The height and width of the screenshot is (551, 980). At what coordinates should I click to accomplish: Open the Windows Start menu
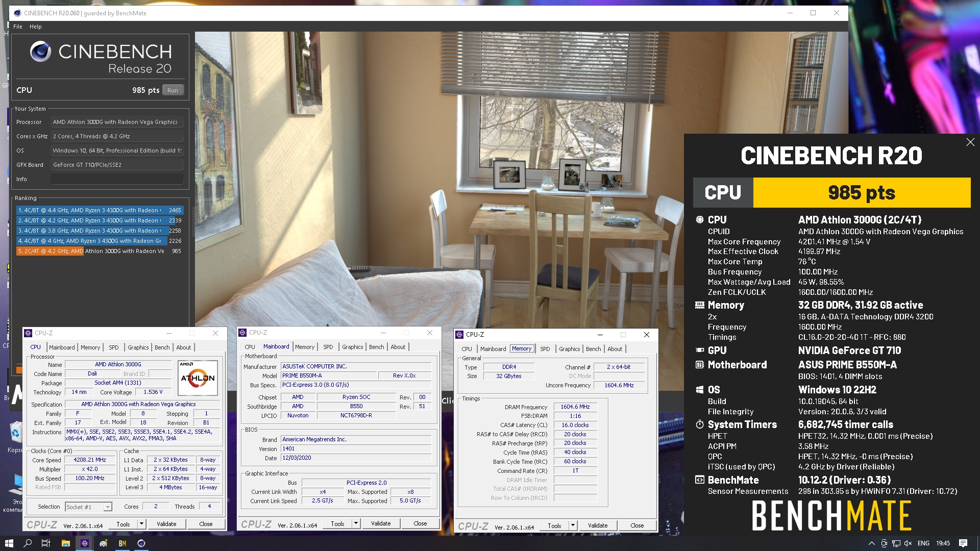click(x=9, y=543)
